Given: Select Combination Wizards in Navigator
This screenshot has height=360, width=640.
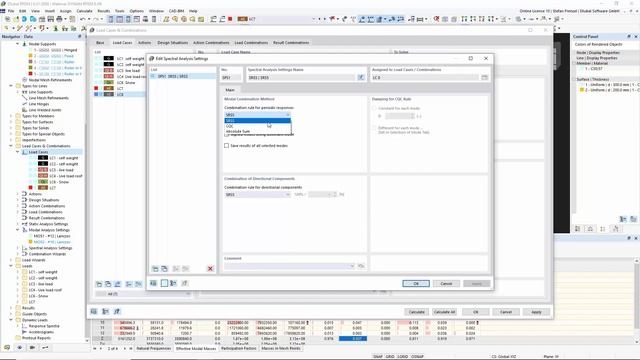Looking at the screenshot, I should click(x=47, y=254).
